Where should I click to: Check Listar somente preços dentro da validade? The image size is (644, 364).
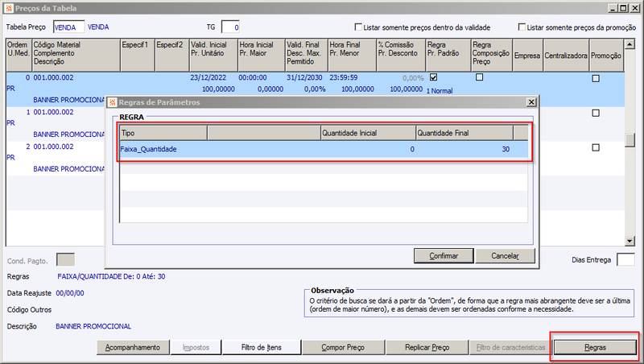(358, 27)
